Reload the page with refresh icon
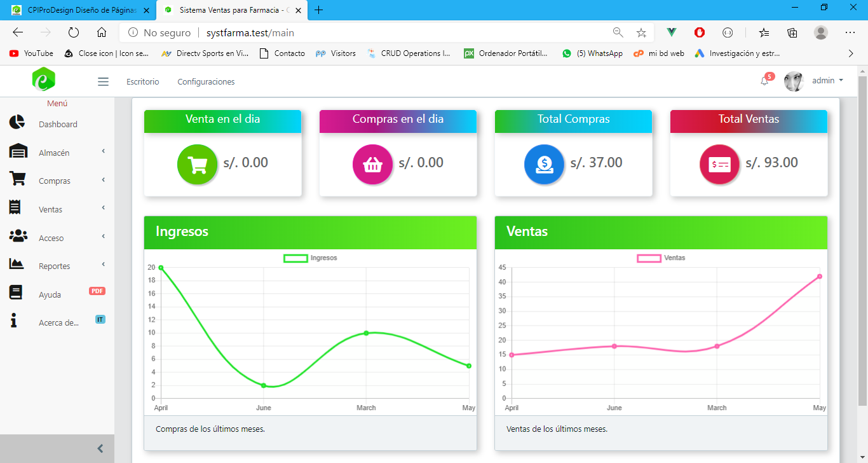This screenshot has width=868, height=463. pos(74,32)
